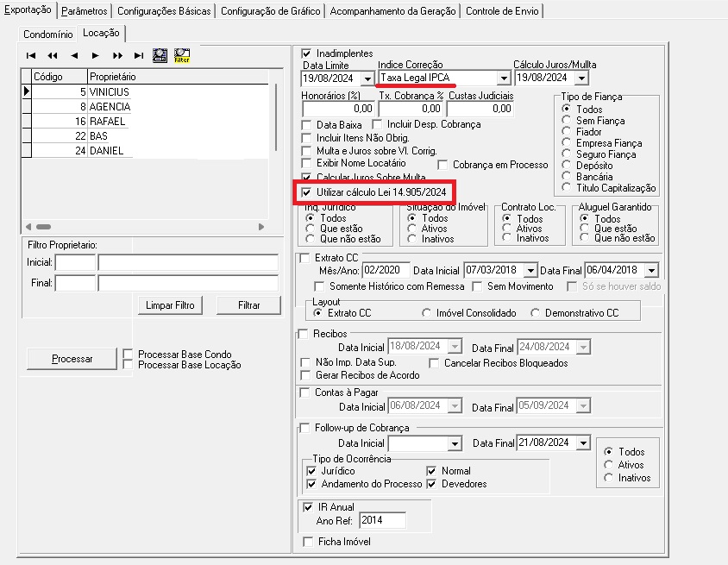This screenshot has height=565, width=728.
Task: Expand the Data Limite date picker
Action: (x=367, y=78)
